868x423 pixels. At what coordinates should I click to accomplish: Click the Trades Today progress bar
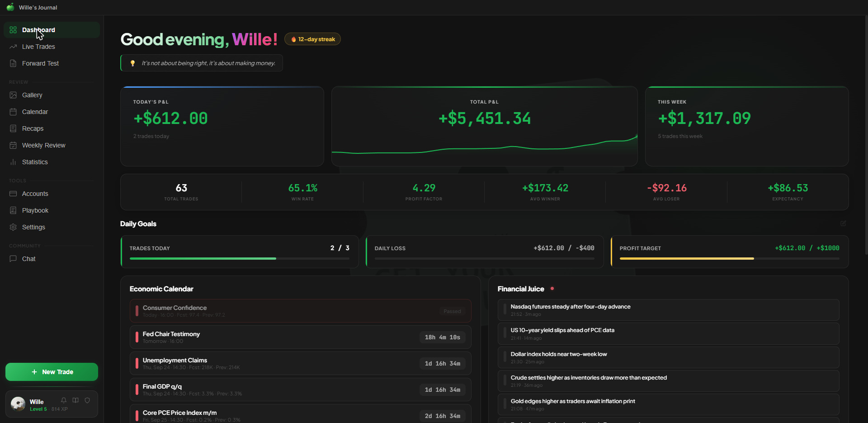[240, 258]
